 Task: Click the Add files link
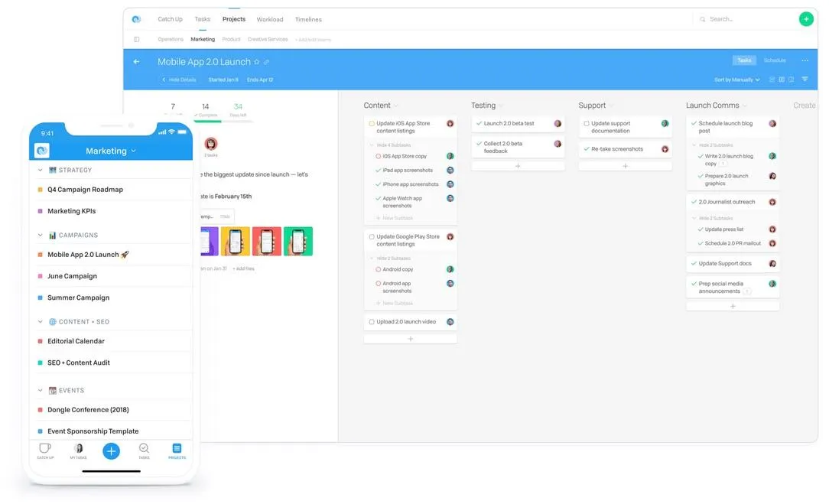[243, 268]
